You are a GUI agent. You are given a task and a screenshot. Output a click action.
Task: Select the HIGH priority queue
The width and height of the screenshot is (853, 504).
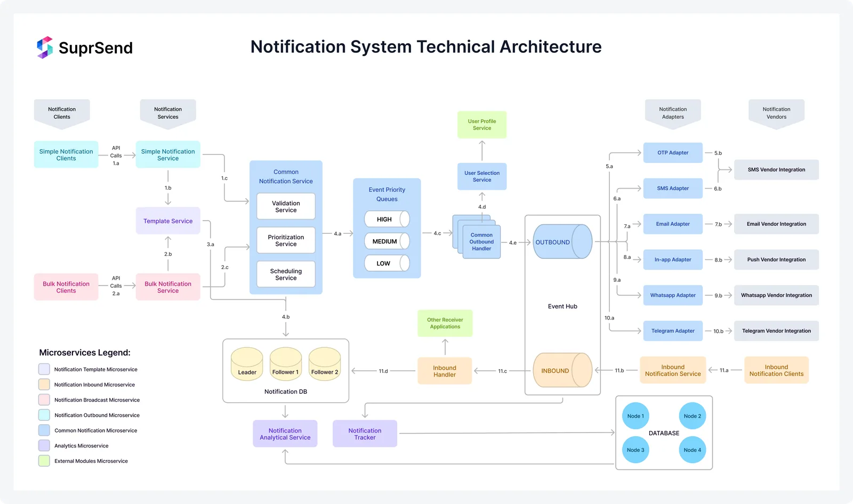[x=387, y=219]
